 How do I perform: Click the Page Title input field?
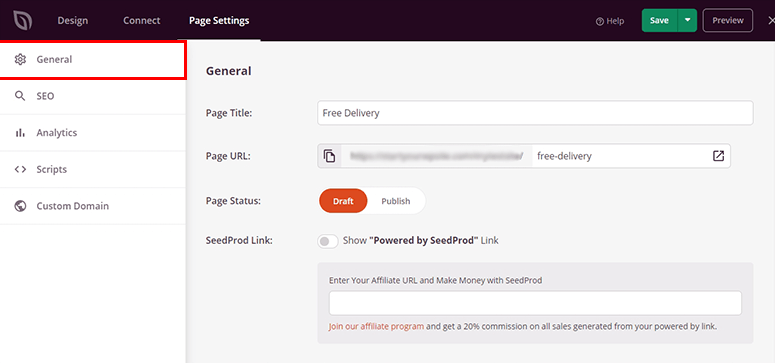click(x=535, y=113)
